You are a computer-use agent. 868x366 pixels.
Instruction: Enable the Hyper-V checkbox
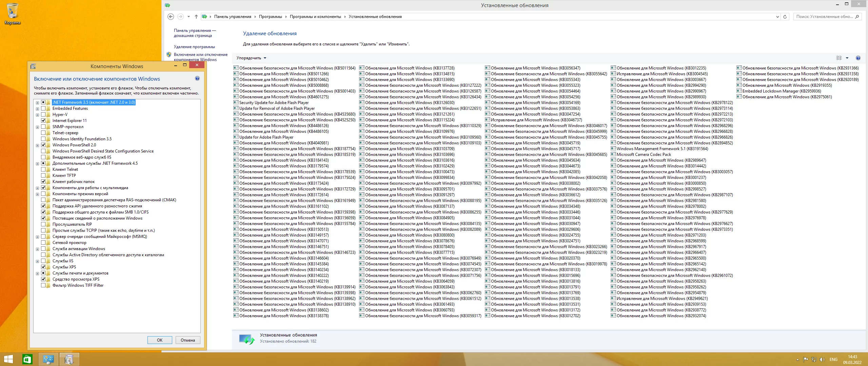(43, 115)
